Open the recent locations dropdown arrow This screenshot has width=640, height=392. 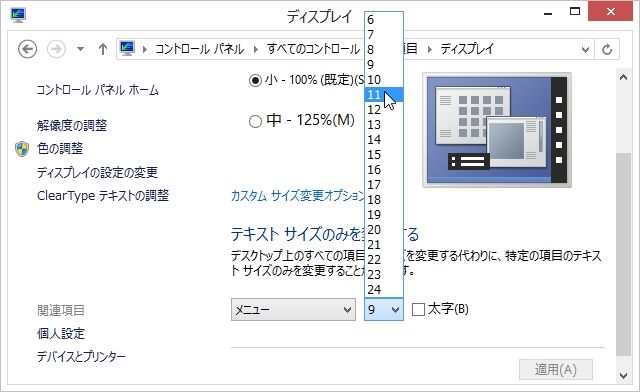80,49
